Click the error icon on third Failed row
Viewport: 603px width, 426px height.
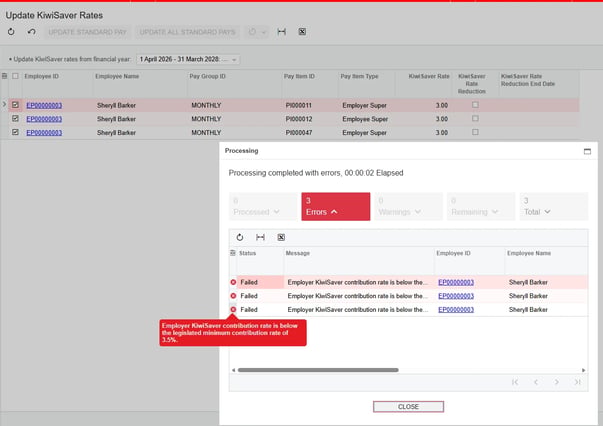233,310
